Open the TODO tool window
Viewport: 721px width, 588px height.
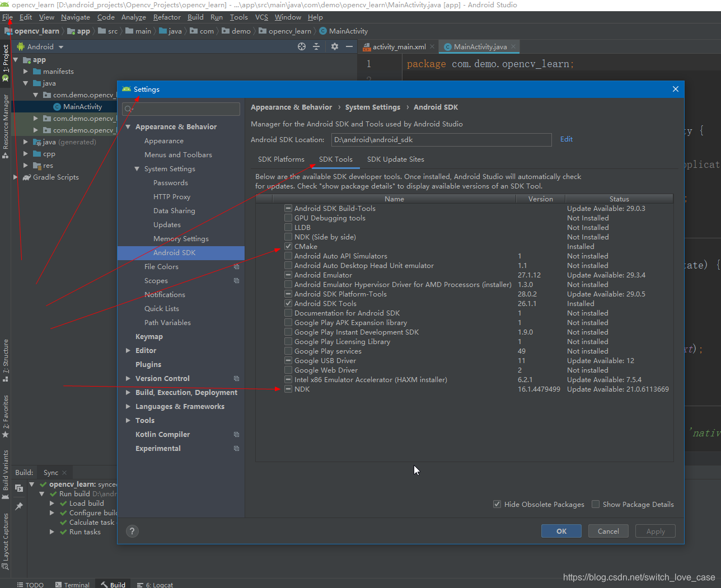coord(30,585)
